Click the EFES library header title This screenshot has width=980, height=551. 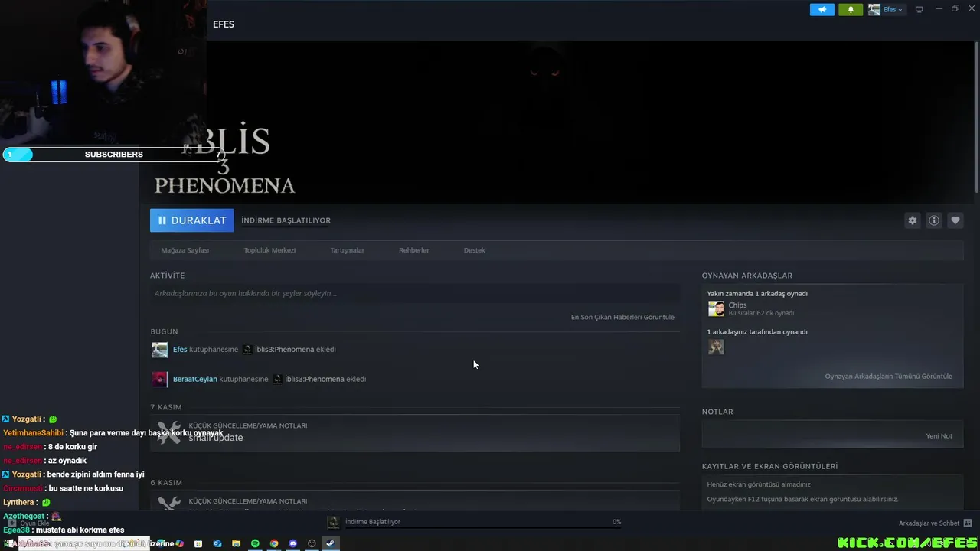pyautogui.click(x=224, y=24)
